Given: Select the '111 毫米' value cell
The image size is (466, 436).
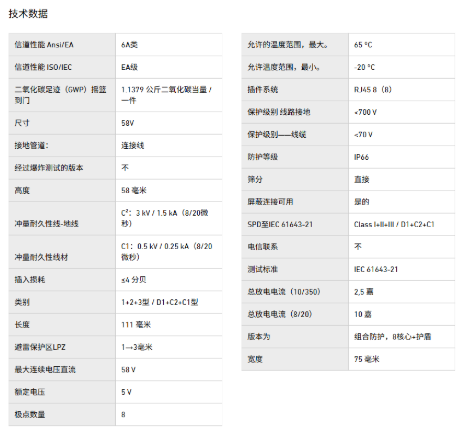Looking at the screenshot, I should [x=169, y=325].
